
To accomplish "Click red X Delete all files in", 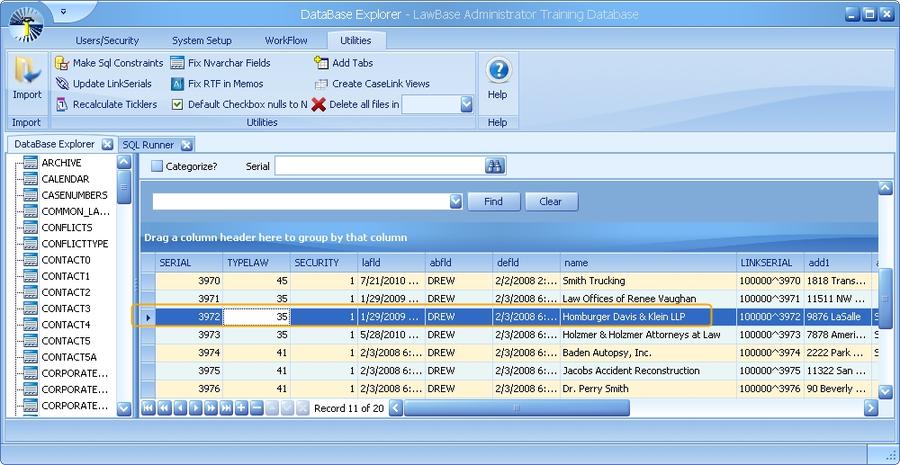I will (x=319, y=104).
